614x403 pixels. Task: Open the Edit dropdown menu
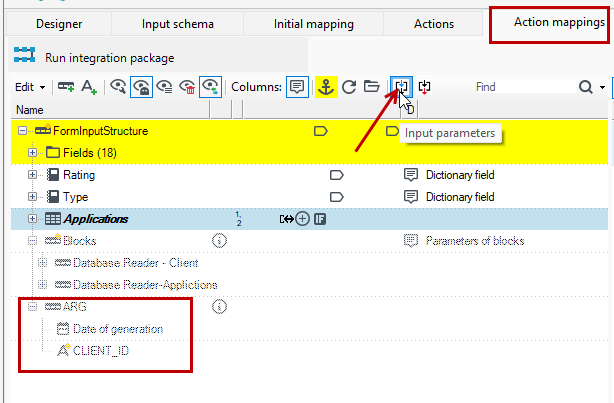[x=30, y=87]
